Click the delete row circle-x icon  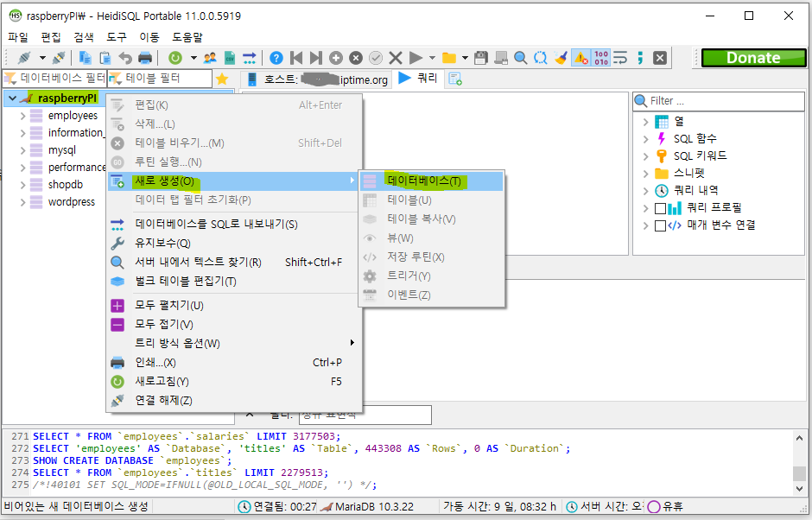point(356,58)
